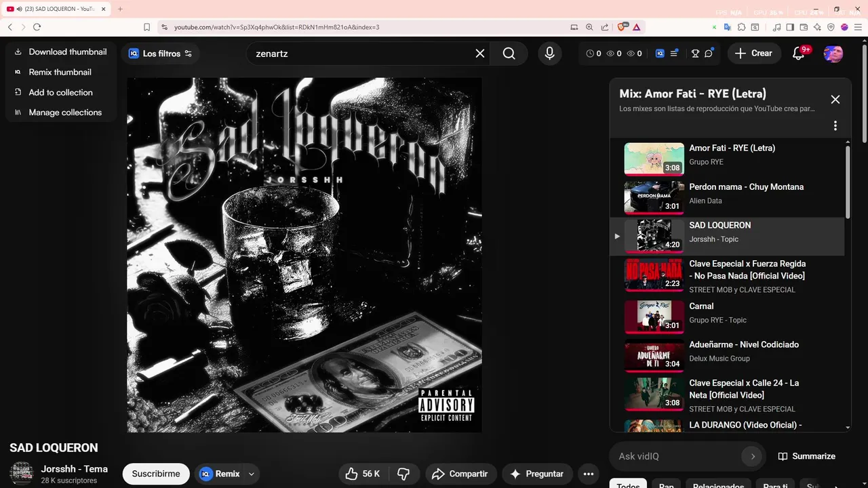
Task: Play Carnal by Grupo RYE - Topic
Action: (727, 317)
